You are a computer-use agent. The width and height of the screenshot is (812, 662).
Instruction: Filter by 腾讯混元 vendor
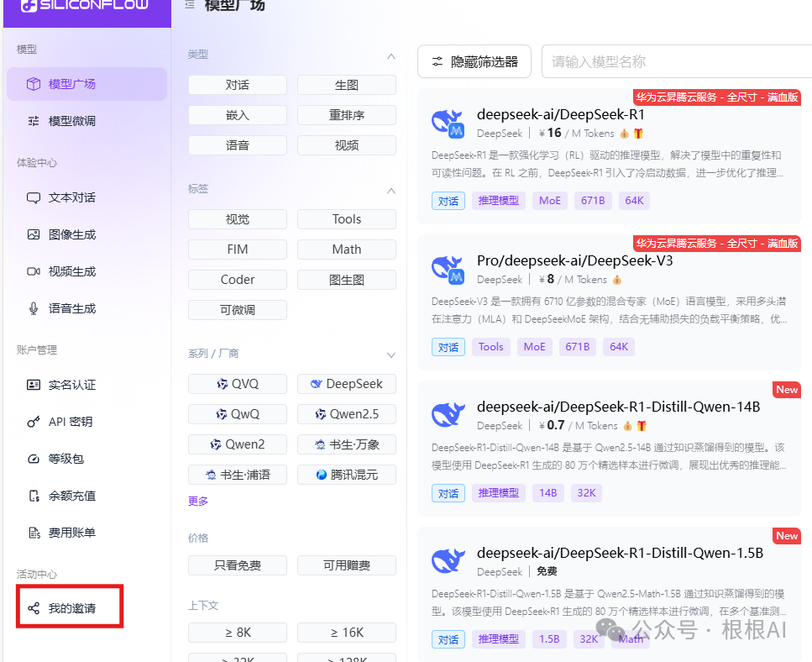(x=347, y=475)
